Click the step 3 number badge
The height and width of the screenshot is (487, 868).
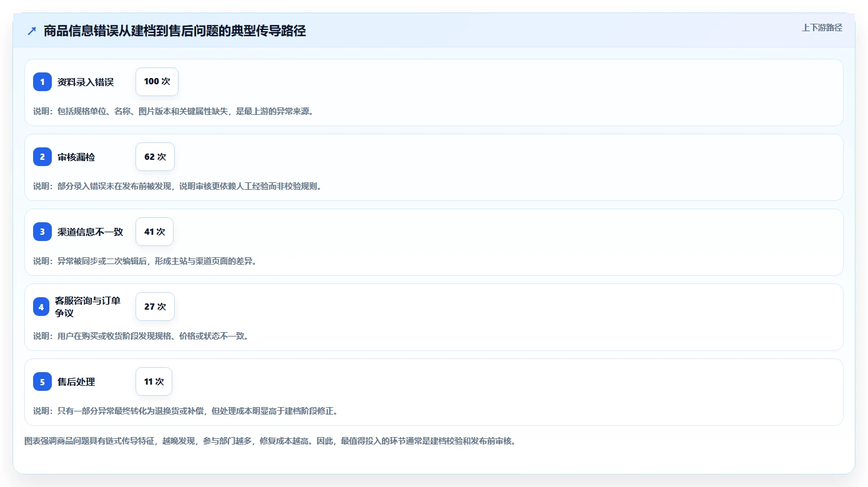42,232
